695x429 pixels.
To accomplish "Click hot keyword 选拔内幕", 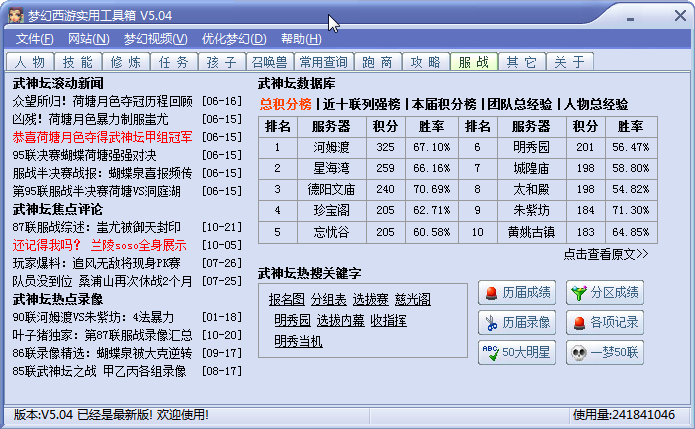I will (340, 320).
